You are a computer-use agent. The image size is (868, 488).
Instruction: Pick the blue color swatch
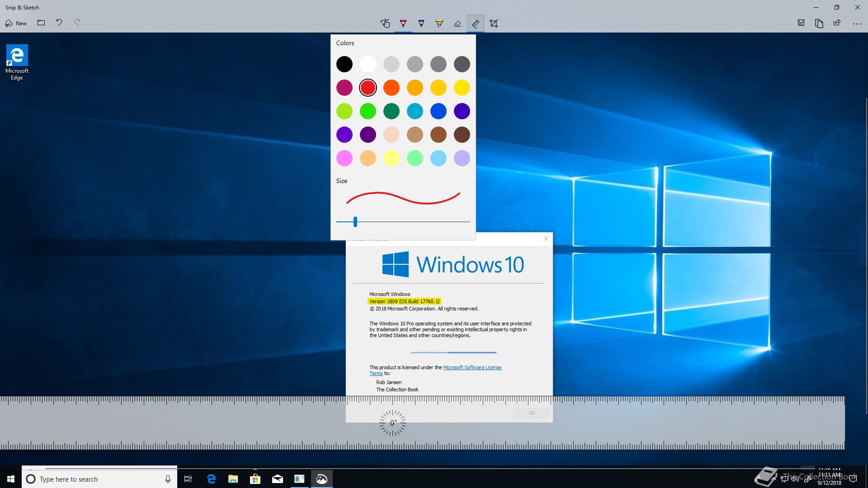point(439,111)
